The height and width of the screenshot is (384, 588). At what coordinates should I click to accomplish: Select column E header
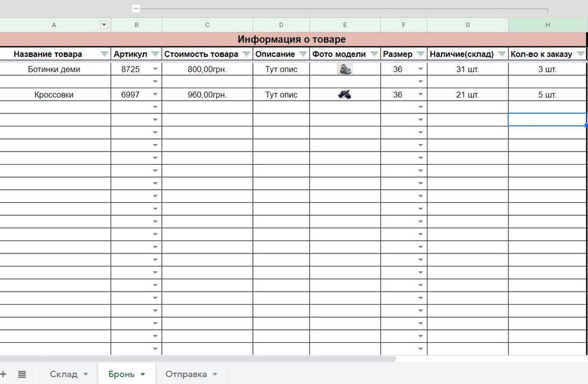pyautogui.click(x=345, y=25)
